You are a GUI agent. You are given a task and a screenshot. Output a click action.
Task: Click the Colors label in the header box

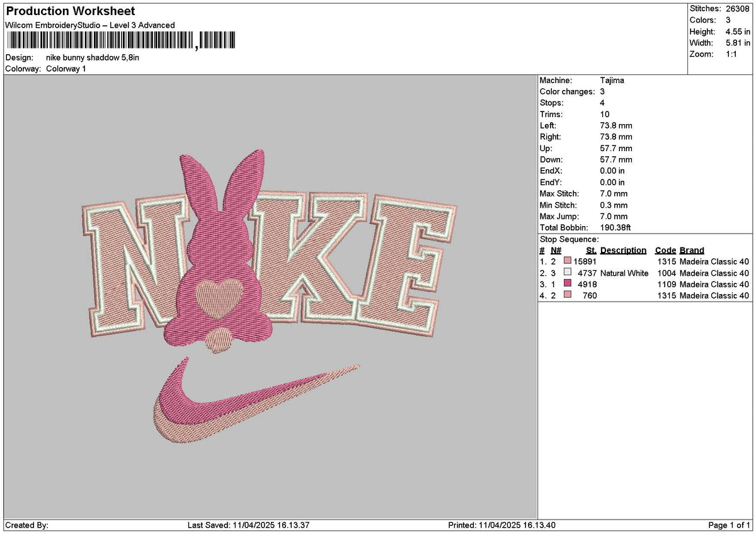703,20
